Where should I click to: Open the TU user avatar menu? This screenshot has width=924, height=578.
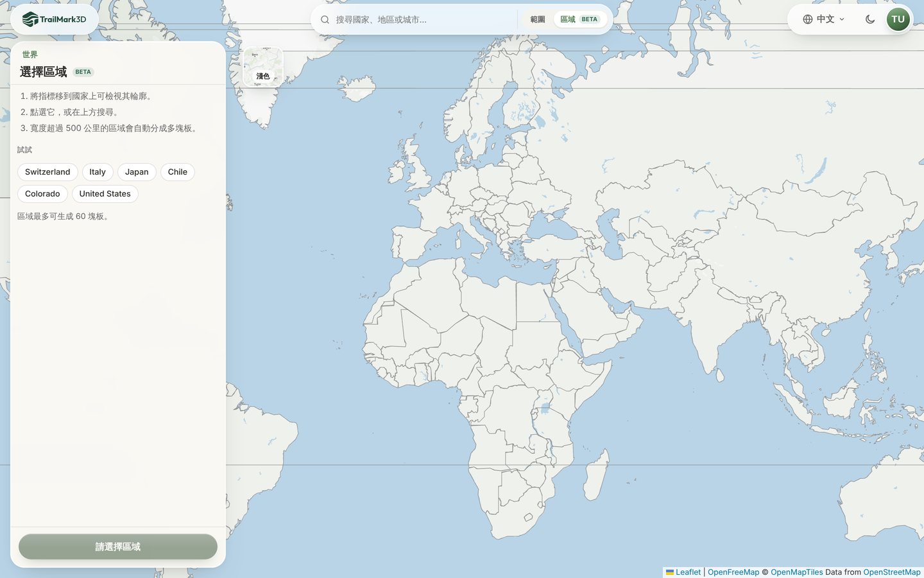898,19
